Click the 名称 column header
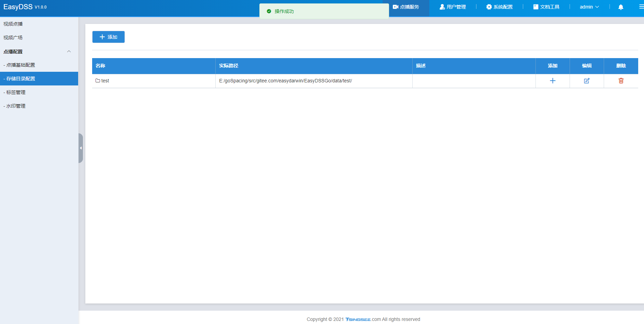Image resolution: width=644 pixels, height=324 pixels. [154, 66]
